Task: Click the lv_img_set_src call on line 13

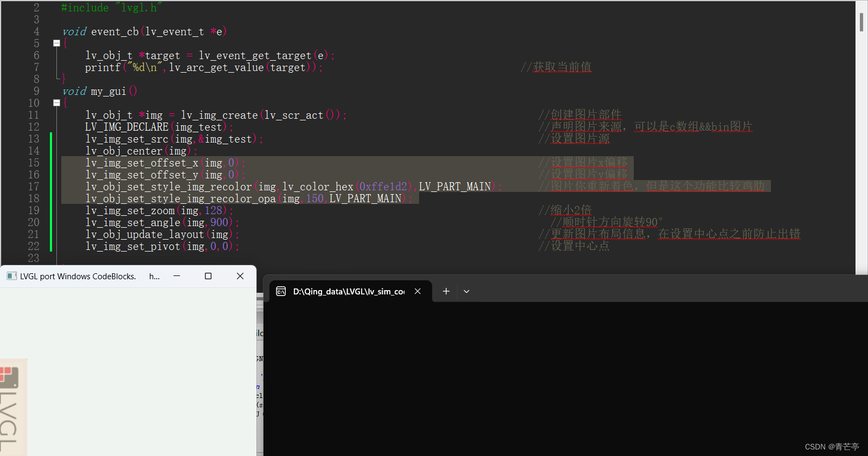Action: coord(174,139)
